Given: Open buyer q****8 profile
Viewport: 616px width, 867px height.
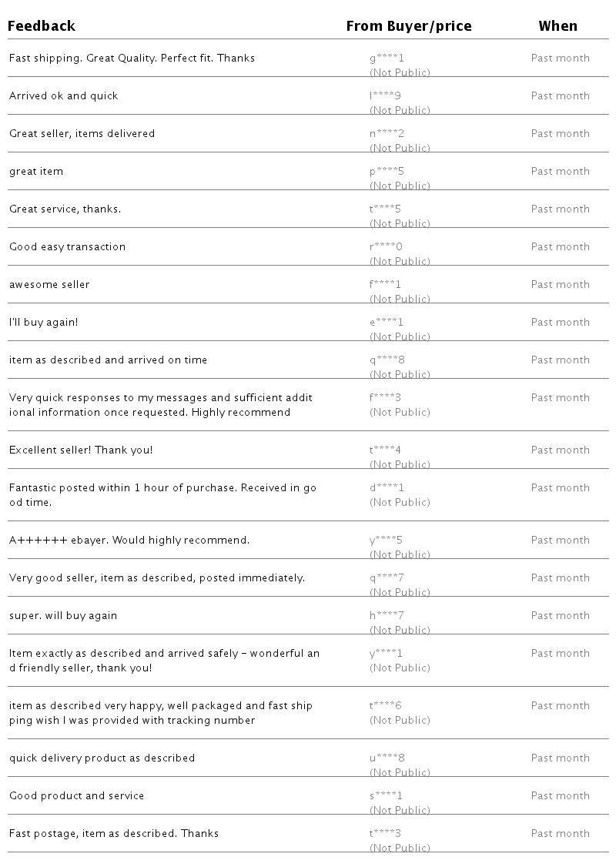Looking at the screenshot, I should (387, 360).
